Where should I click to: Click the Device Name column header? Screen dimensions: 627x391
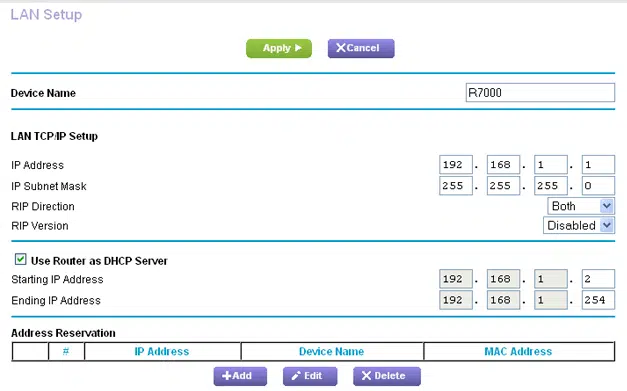[x=331, y=351]
